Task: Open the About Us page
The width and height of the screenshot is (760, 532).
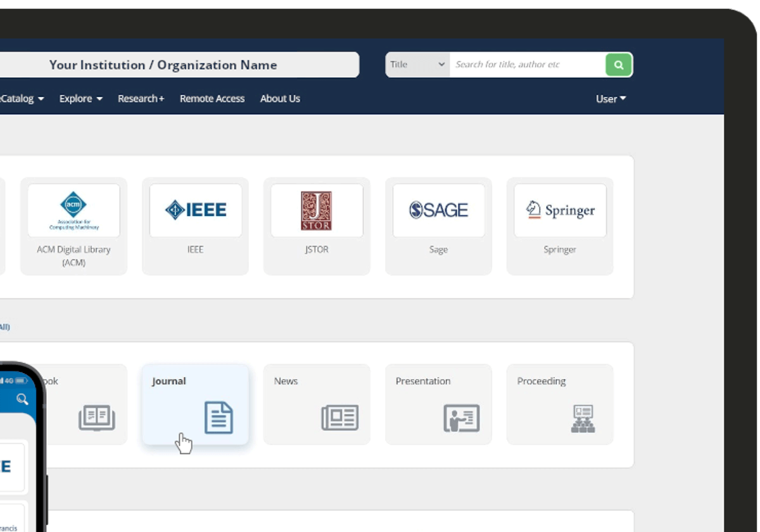Action: pyautogui.click(x=280, y=99)
